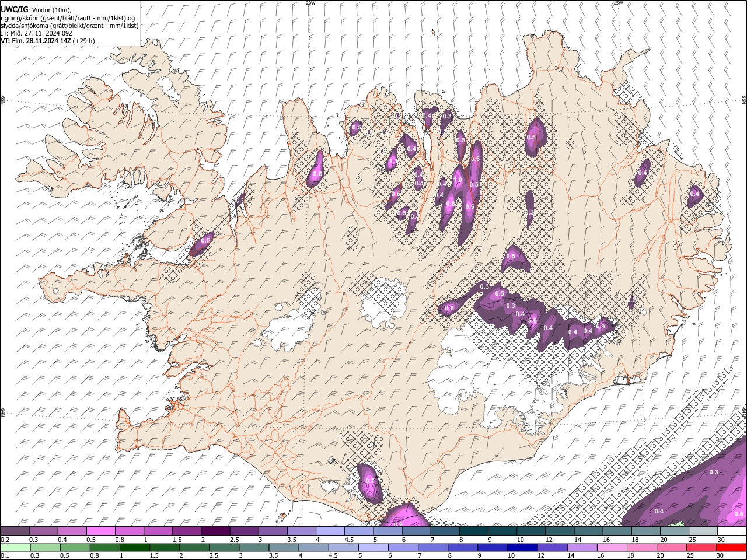
Task: Click the 'rigning/skúrir (grænt/blátt/rautt - mm/1klst) og' line
Action: click(68, 18)
